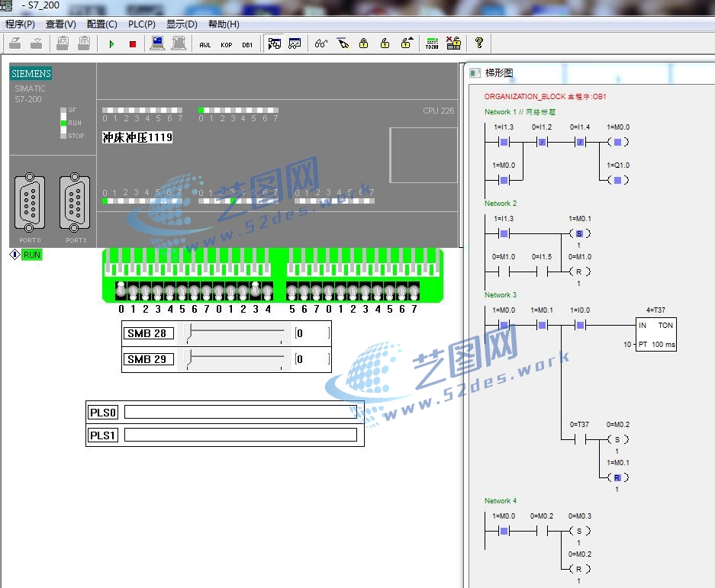Click the load program icon beside the eraser
This screenshot has height=588, width=715.
(x=36, y=43)
